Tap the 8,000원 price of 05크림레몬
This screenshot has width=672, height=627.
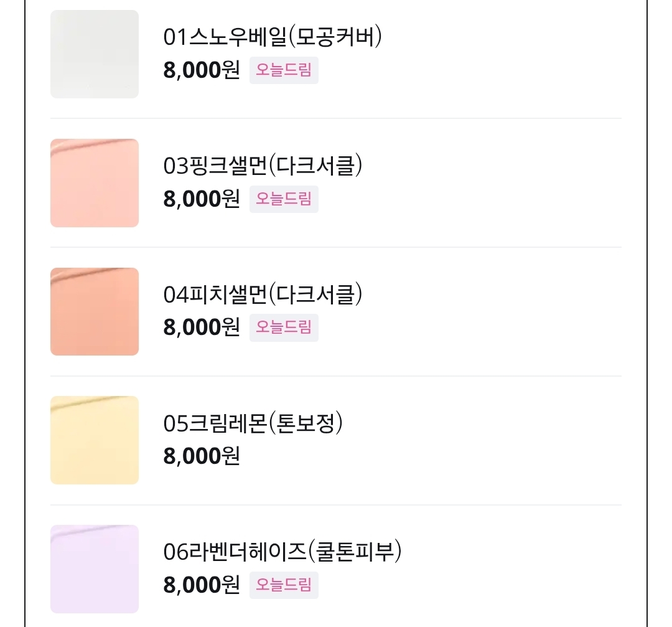pyautogui.click(x=201, y=456)
